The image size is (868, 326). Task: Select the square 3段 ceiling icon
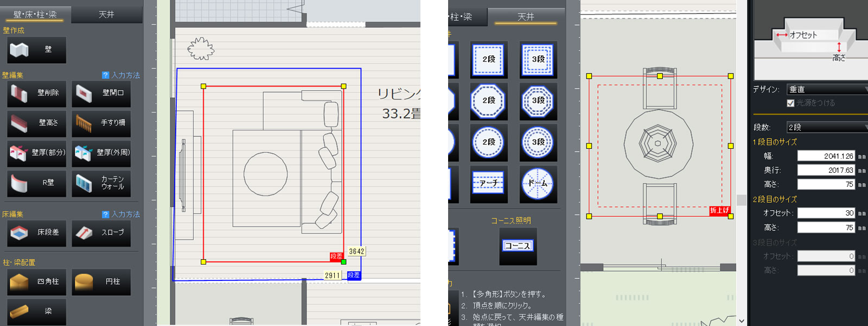538,59
